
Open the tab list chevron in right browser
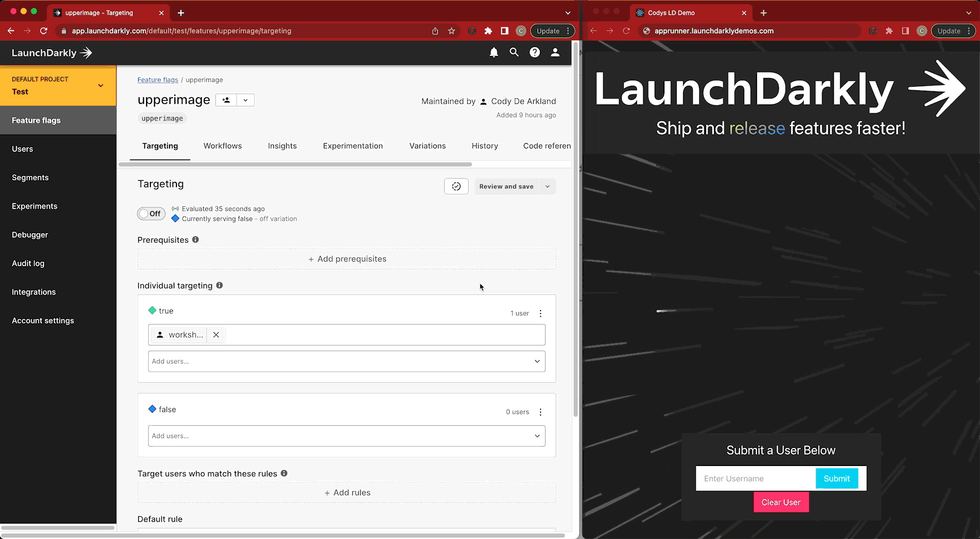tap(969, 13)
